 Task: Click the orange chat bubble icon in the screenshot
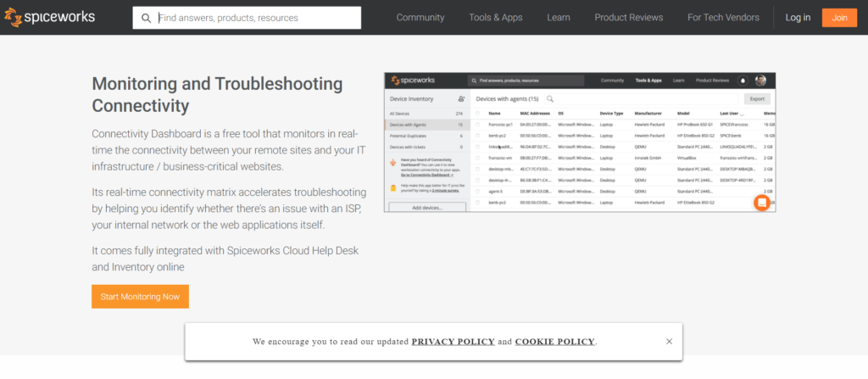pos(762,203)
